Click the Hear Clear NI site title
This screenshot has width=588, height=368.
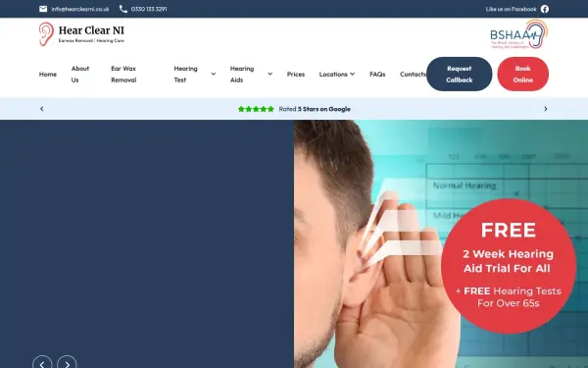coord(91,30)
